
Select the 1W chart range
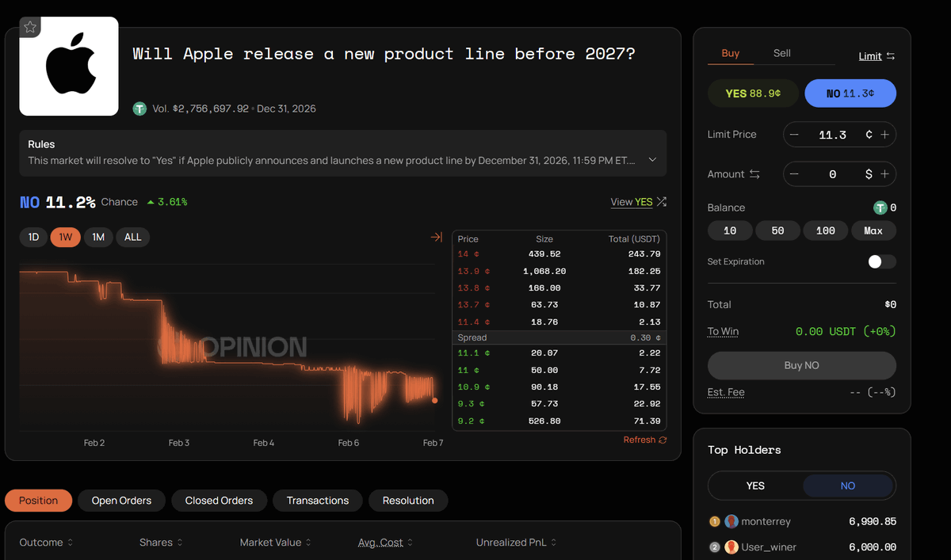coord(66,237)
